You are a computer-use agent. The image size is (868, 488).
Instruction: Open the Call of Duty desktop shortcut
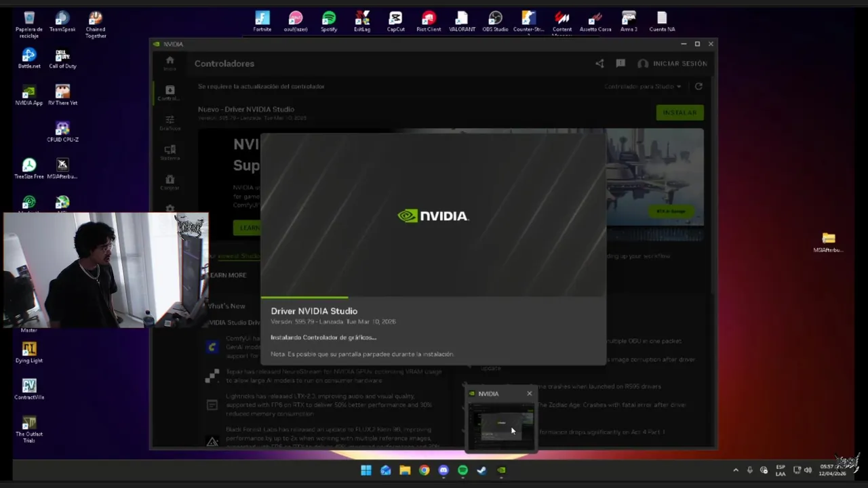(62, 58)
